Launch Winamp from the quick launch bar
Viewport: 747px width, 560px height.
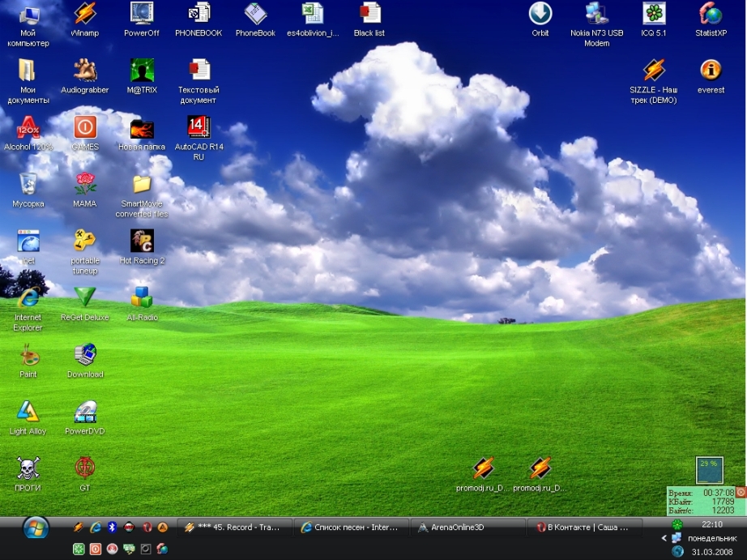(78, 527)
